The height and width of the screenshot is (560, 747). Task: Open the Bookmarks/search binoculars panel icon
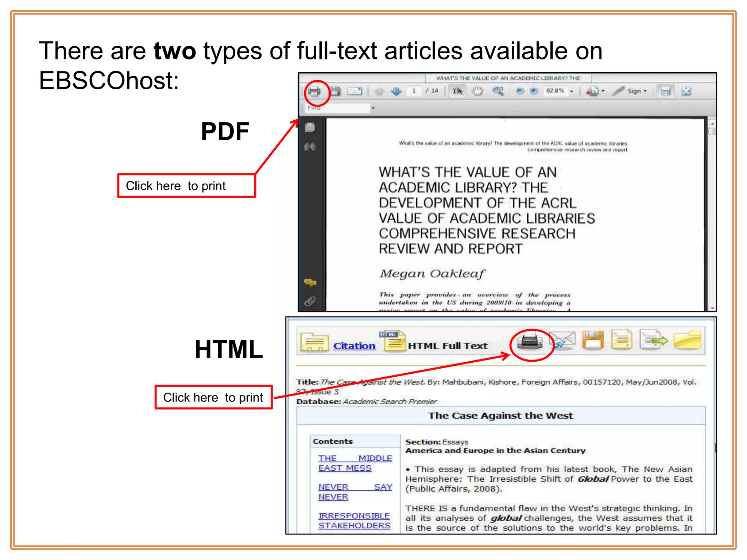[310, 147]
